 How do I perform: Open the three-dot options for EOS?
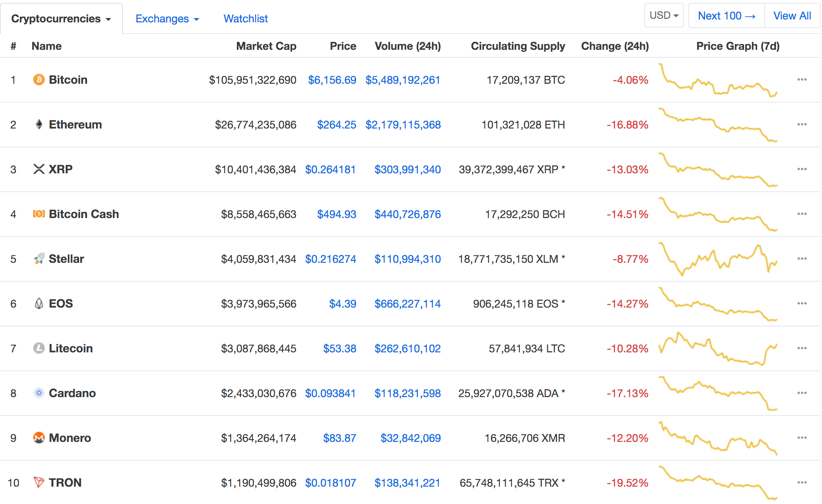802,303
